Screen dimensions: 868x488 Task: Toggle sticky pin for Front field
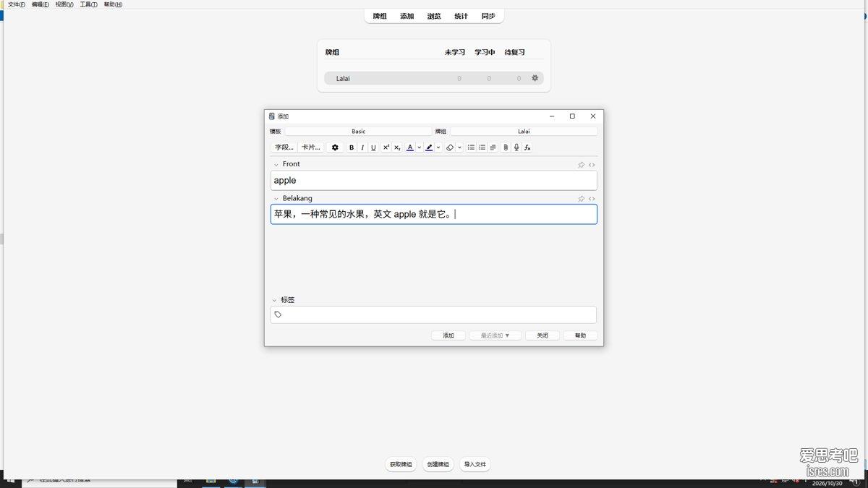click(581, 165)
